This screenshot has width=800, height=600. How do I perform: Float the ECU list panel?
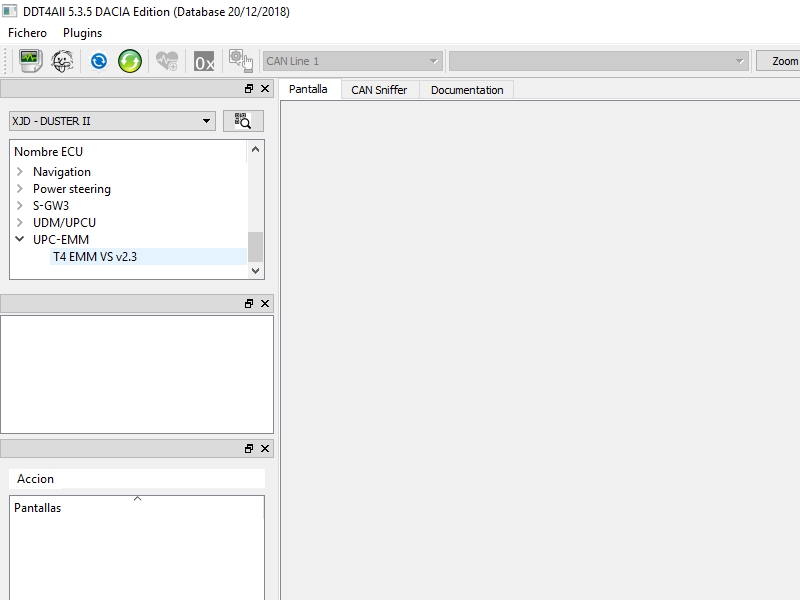click(249, 89)
